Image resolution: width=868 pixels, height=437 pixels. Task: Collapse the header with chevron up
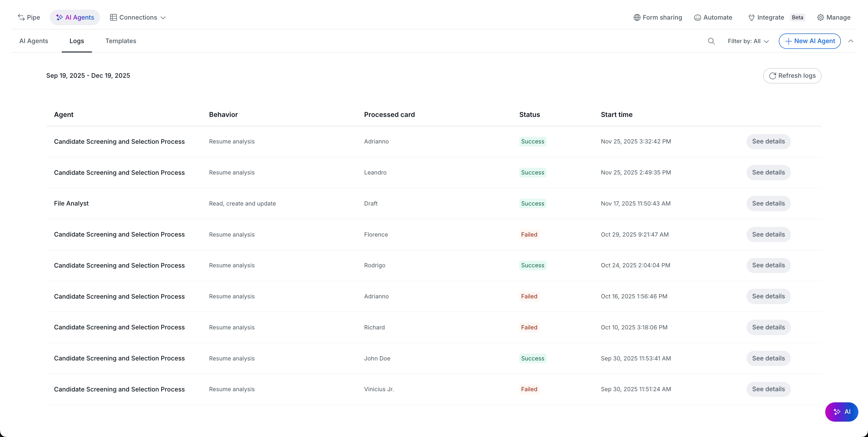coord(851,41)
